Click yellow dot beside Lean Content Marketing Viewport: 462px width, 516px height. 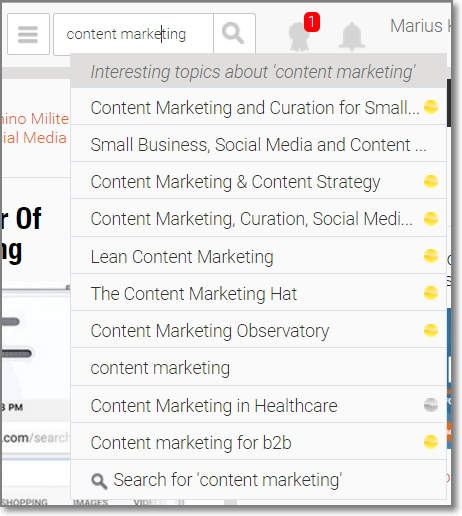(x=431, y=256)
